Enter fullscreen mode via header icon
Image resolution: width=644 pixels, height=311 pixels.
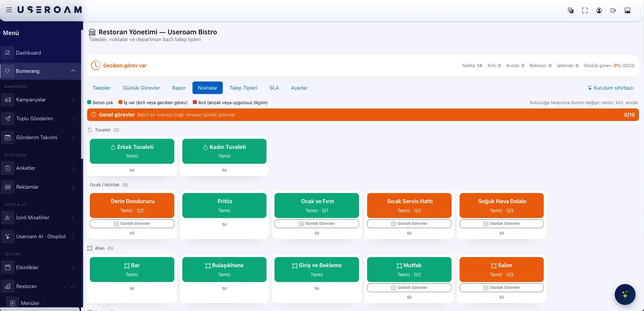[585, 10]
